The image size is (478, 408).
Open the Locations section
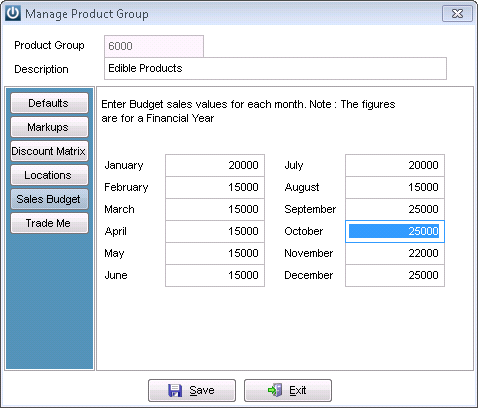pos(49,175)
